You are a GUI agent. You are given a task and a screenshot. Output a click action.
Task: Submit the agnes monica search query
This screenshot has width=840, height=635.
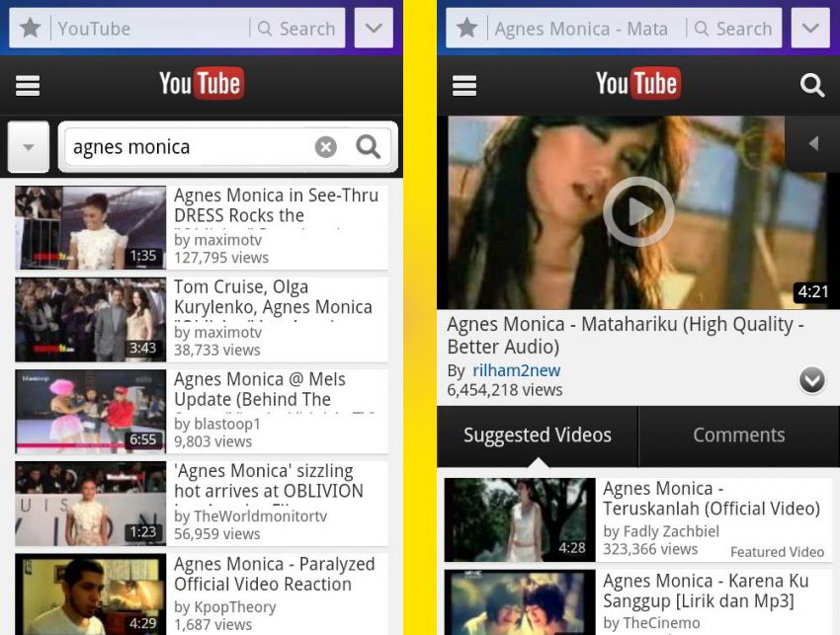tap(368, 146)
